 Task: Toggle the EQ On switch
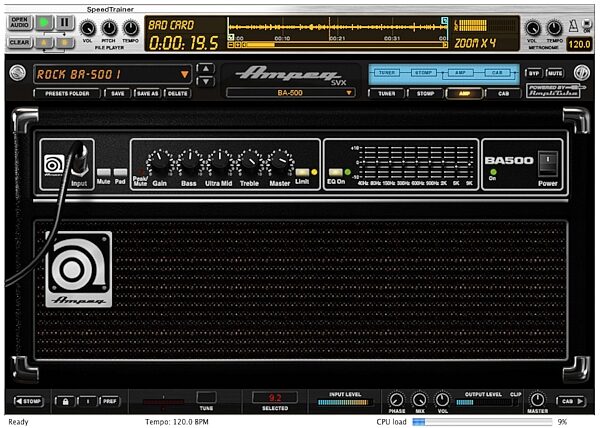336,172
